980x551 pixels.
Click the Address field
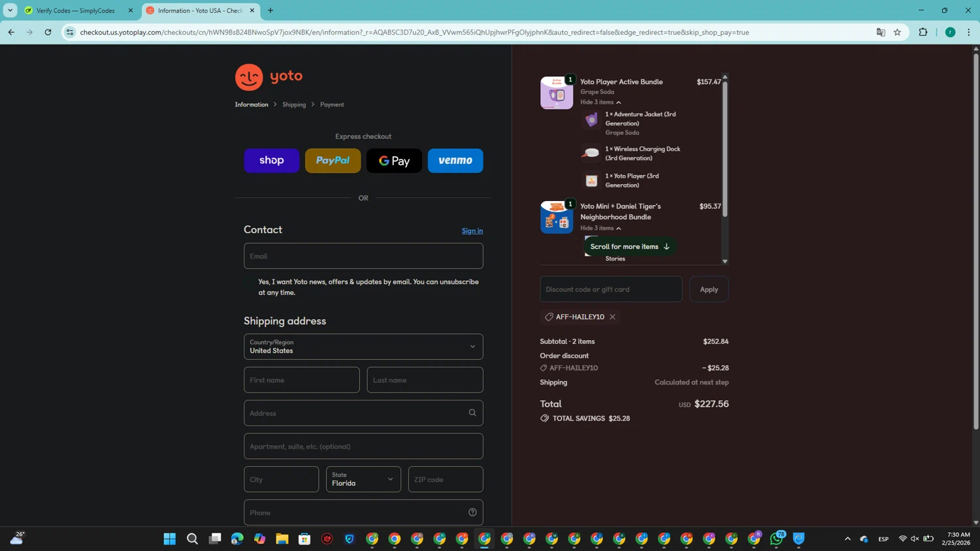point(363,413)
